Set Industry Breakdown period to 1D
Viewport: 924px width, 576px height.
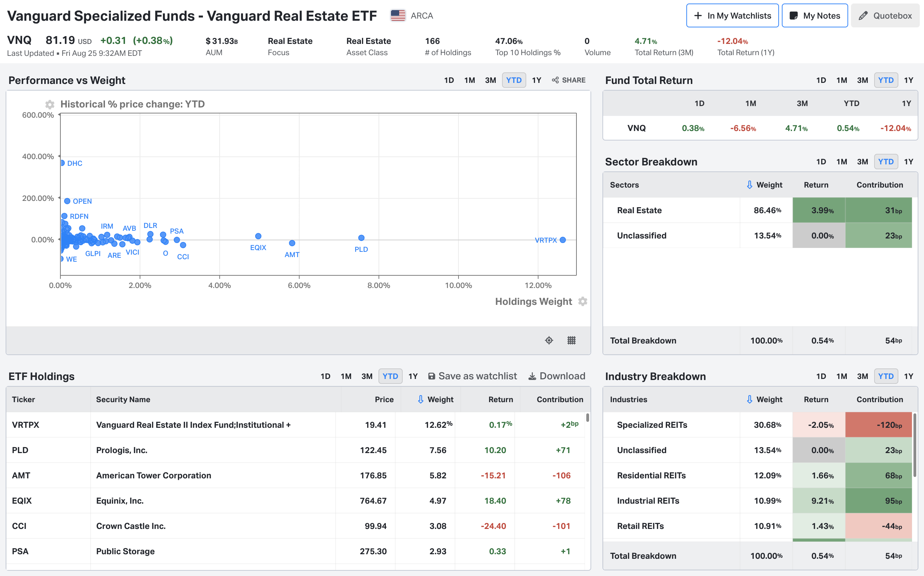point(821,377)
